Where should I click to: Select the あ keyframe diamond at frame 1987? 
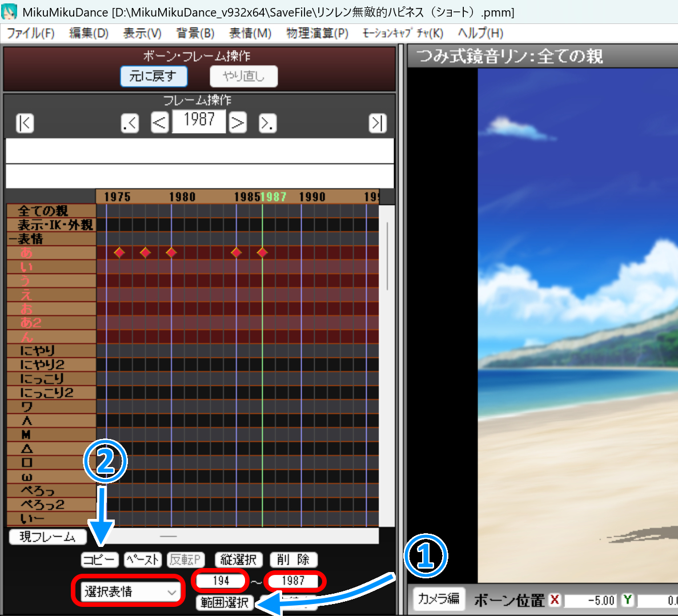pyautogui.click(x=262, y=252)
